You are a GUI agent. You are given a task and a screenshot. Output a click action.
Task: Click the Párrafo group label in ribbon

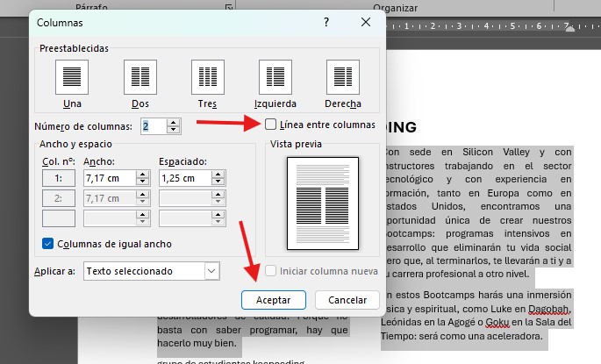[91, 8]
